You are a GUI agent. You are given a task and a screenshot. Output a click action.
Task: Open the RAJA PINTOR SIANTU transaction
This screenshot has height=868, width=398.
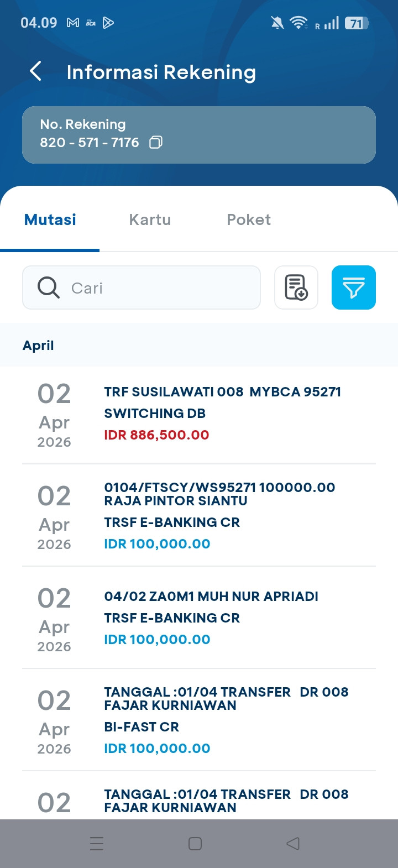(199, 515)
